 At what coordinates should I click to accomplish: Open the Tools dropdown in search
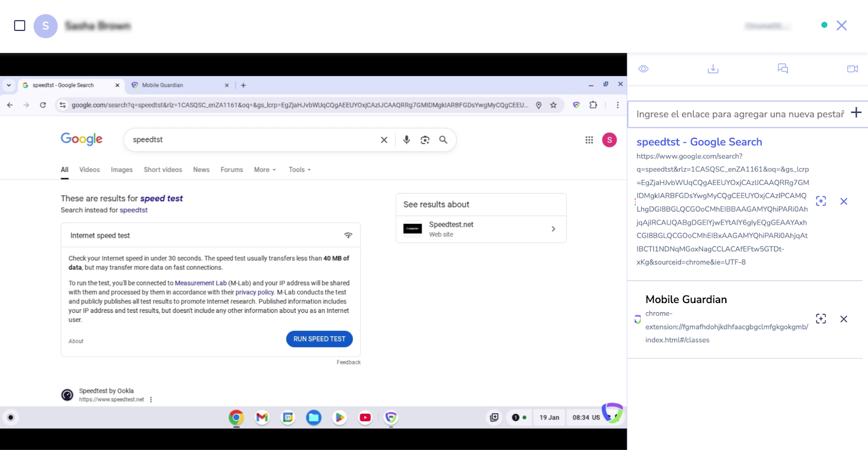click(x=299, y=170)
